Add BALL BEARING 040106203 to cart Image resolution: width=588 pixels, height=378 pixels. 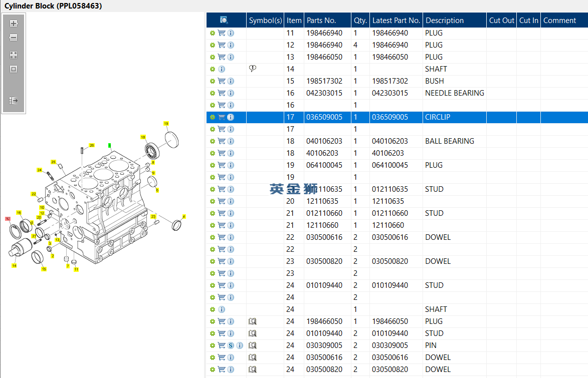221,141
